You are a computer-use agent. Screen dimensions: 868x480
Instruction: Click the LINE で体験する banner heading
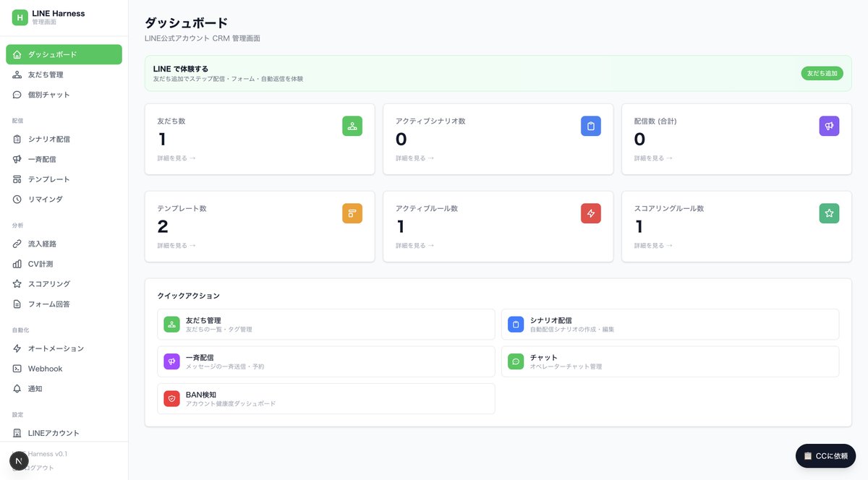tap(181, 69)
